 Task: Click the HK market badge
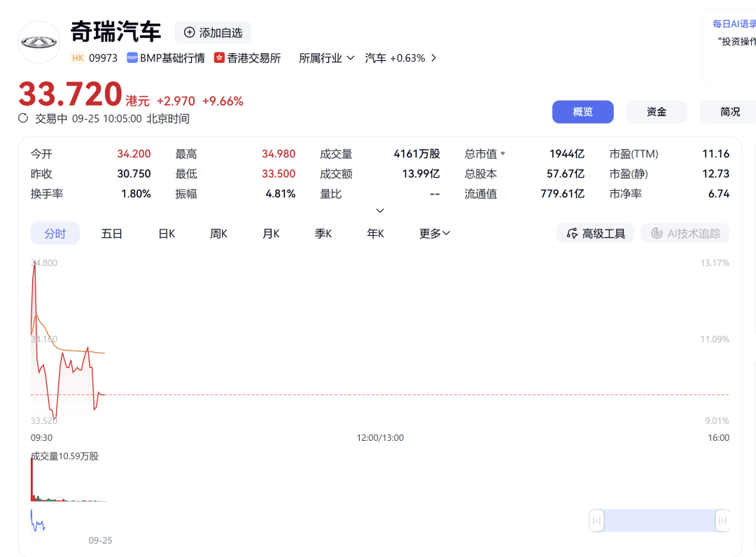[78, 58]
